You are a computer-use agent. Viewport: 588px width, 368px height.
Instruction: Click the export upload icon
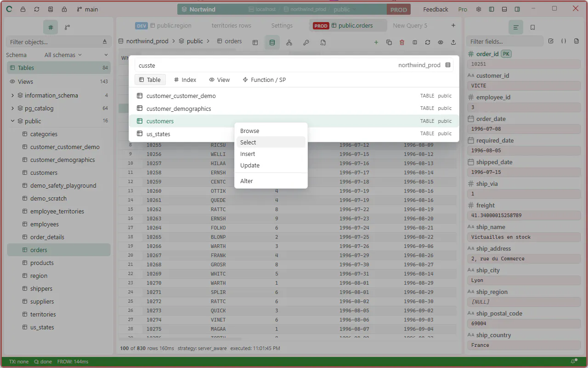coord(453,42)
